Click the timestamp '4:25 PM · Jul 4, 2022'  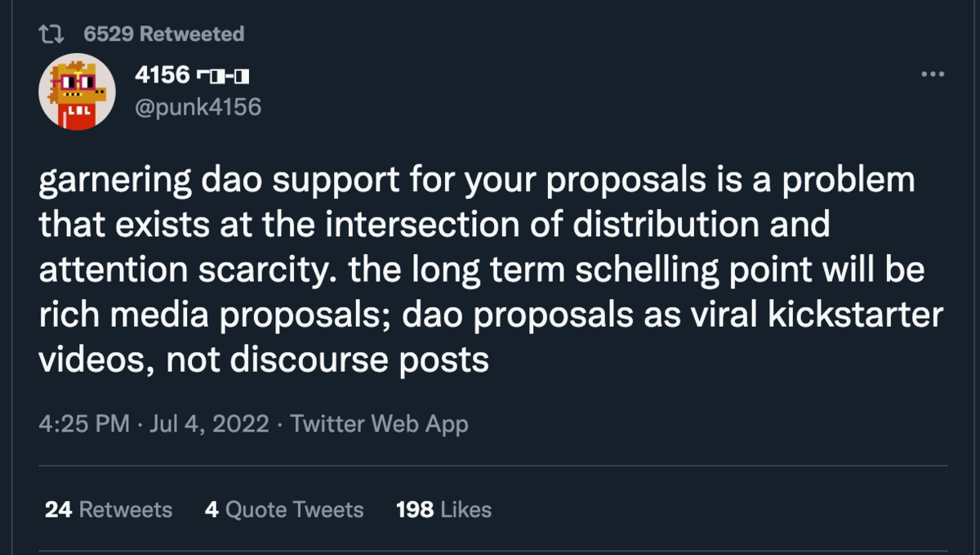[x=154, y=423]
